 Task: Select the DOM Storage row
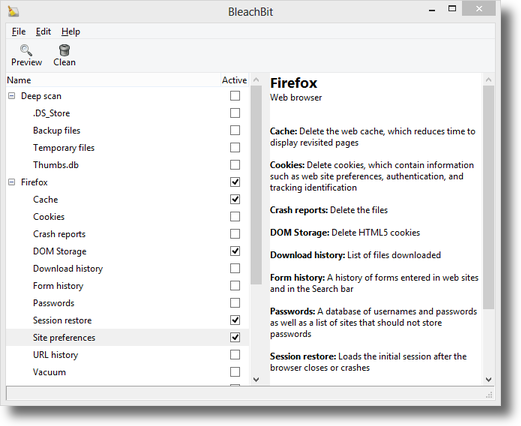click(x=127, y=251)
